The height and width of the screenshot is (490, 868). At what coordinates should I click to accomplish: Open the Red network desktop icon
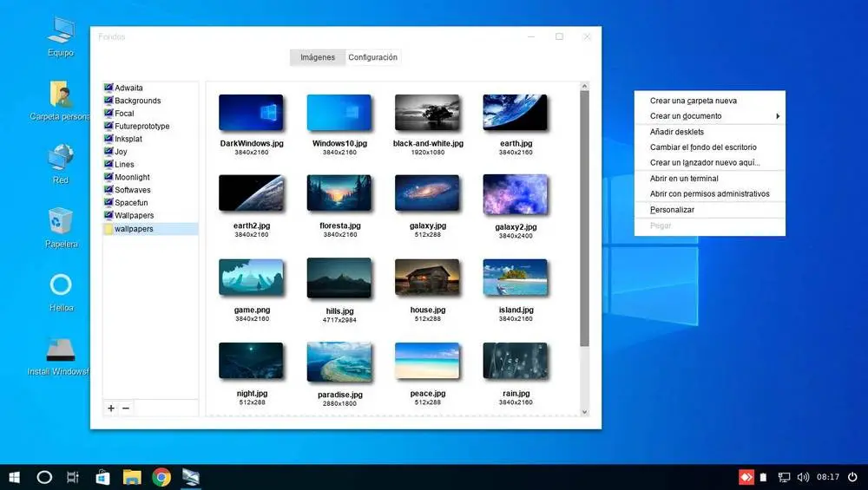pyautogui.click(x=61, y=164)
